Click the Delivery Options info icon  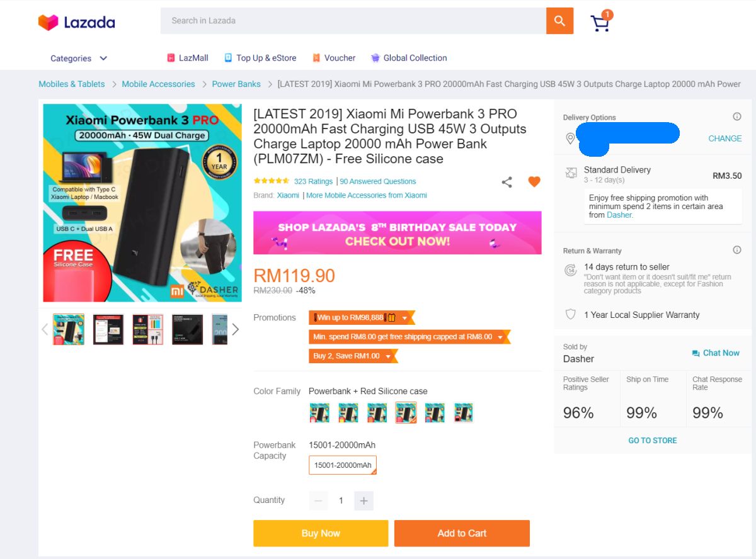(736, 116)
